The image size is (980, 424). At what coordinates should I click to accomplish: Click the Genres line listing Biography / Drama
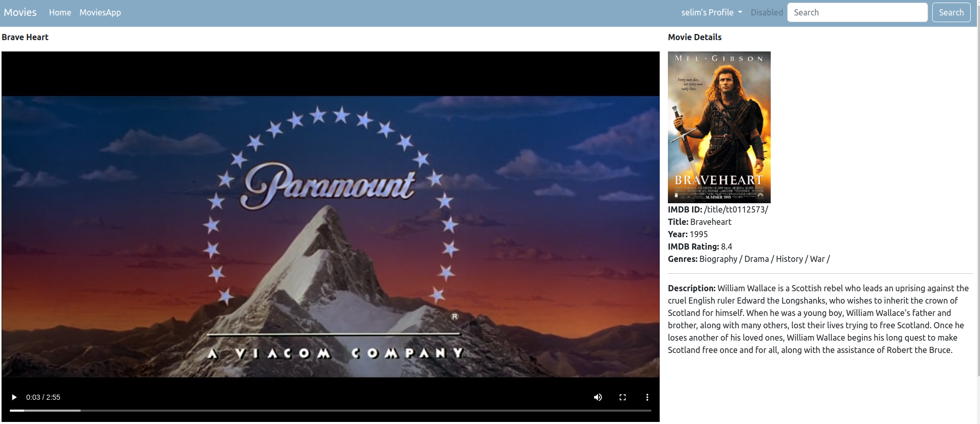tap(749, 259)
